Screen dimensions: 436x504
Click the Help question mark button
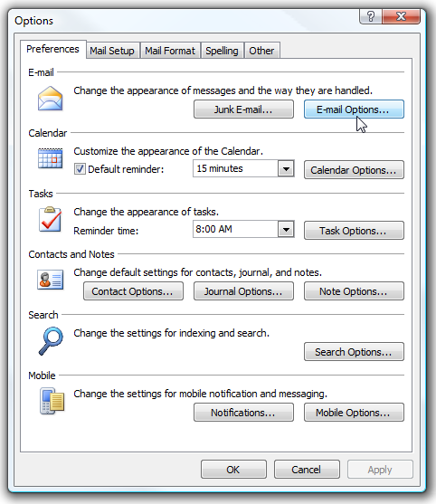[x=371, y=16]
